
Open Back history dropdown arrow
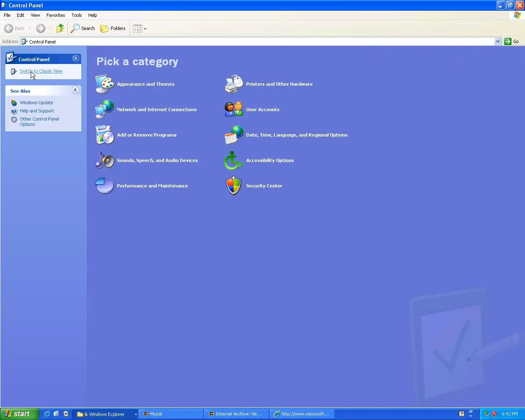[x=30, y=28]
